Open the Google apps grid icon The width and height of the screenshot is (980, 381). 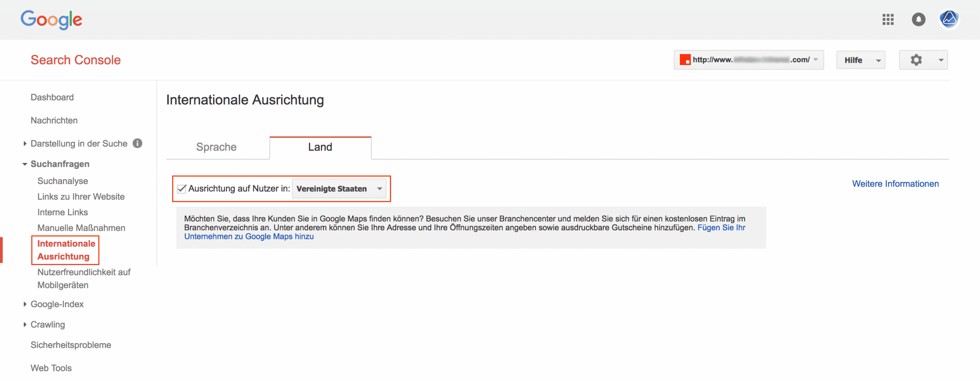click(x=888, y=20)
